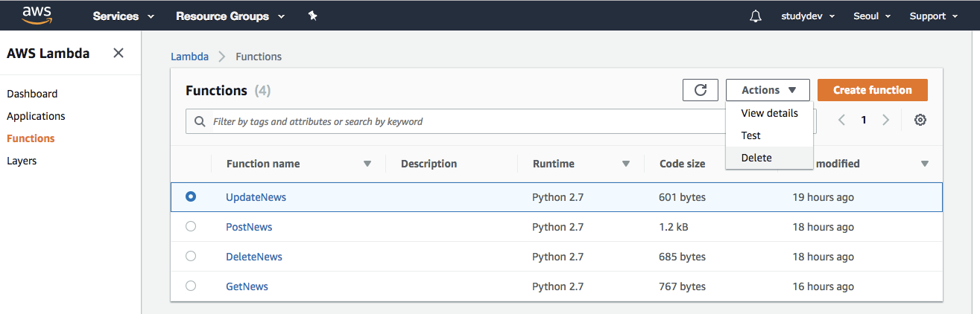980x314 pixels.
Task: Click the search magnifier icon
Action: click(x=200, y=121)
